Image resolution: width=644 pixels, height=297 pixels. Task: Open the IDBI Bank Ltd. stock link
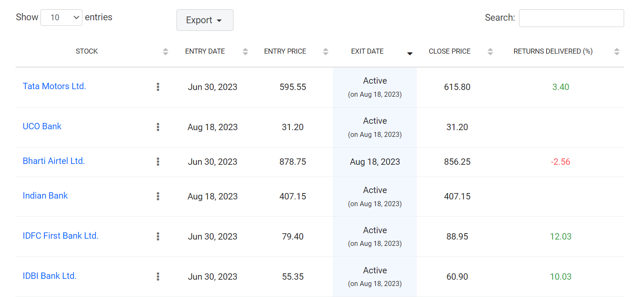click(x=50, y=276)
